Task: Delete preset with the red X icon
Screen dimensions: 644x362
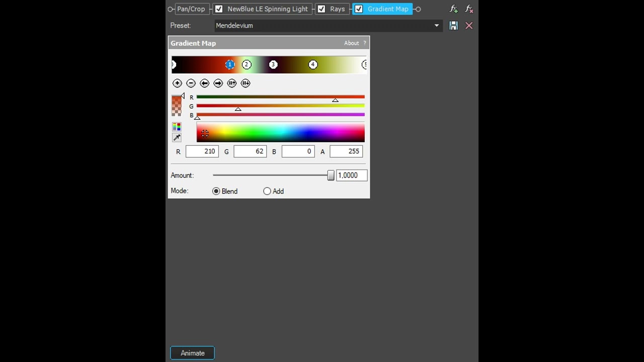Action: (469, 26)
